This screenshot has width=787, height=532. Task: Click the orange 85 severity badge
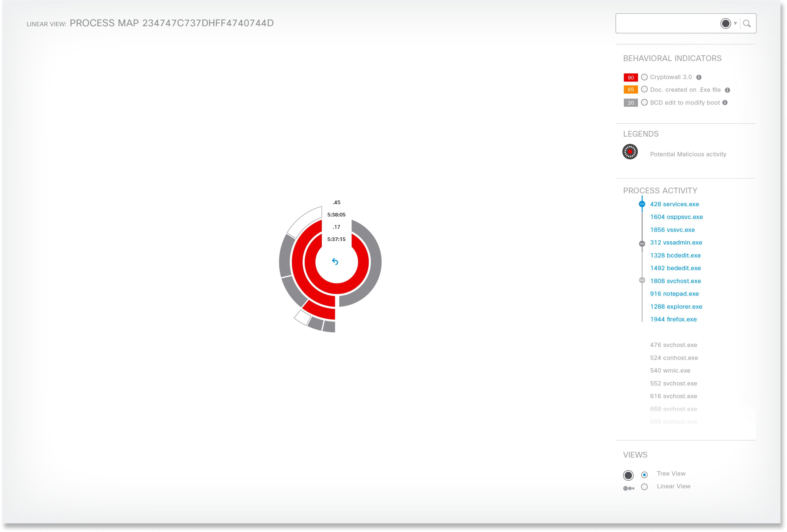click(x=631, y=90)
